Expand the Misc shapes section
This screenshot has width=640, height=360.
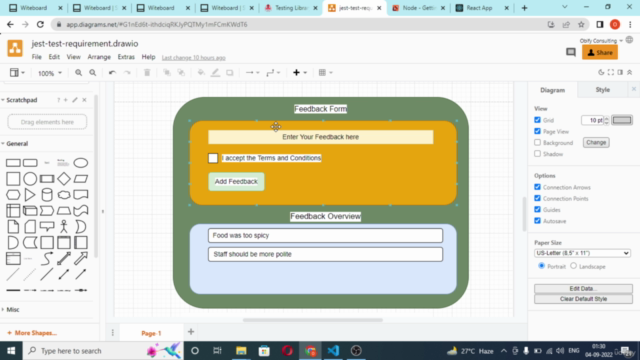pyautogui.click(x=10, y=309)
